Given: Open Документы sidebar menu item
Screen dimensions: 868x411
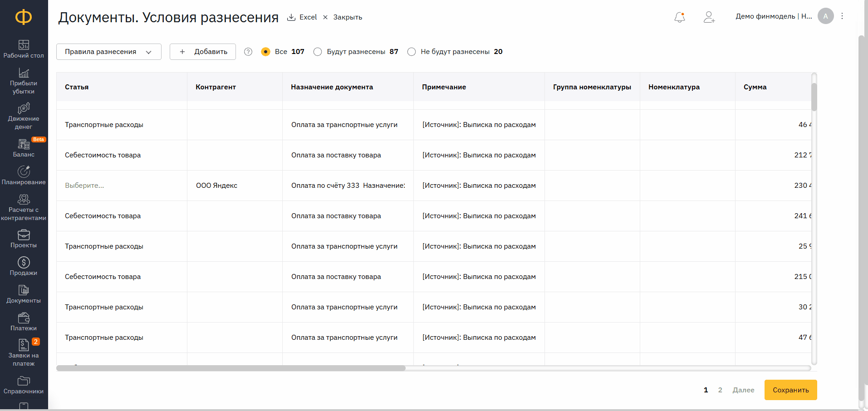Looking at the screenshot, I should pos(24,294).
